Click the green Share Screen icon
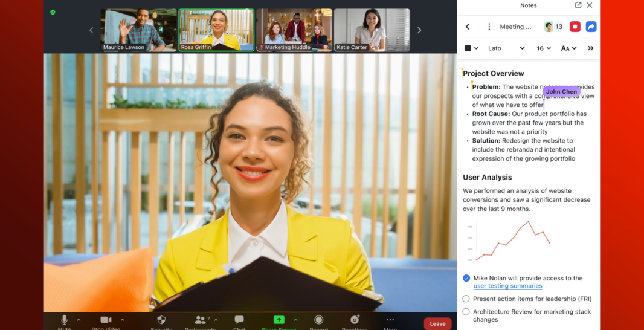The image size is (644, 330). 279,320
